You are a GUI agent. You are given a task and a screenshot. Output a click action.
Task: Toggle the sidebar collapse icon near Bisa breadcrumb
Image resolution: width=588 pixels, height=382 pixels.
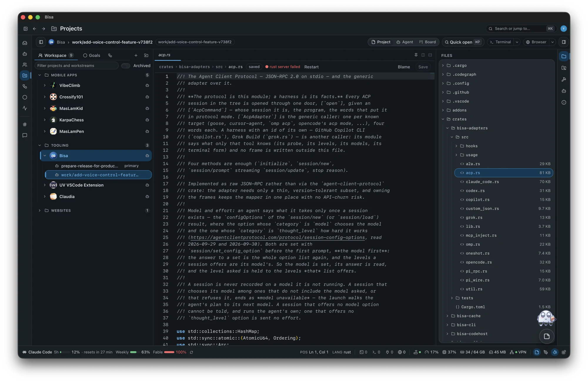(41, 42)
